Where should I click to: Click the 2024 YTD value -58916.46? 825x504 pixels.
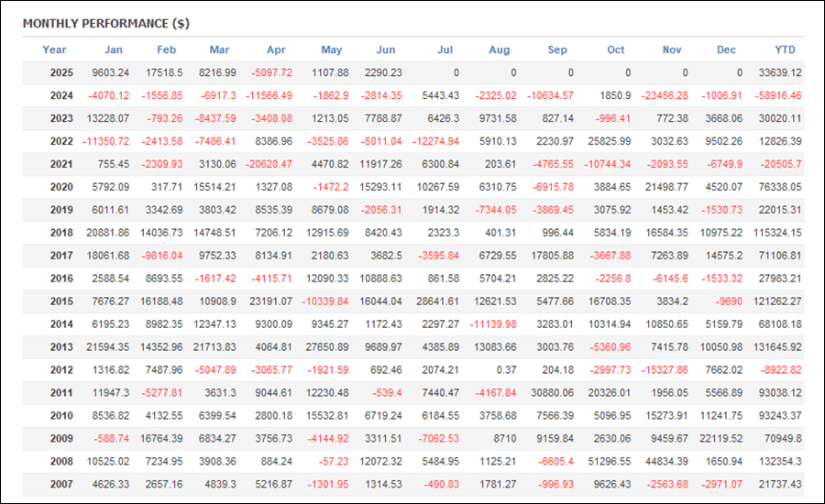click(777, 95)
